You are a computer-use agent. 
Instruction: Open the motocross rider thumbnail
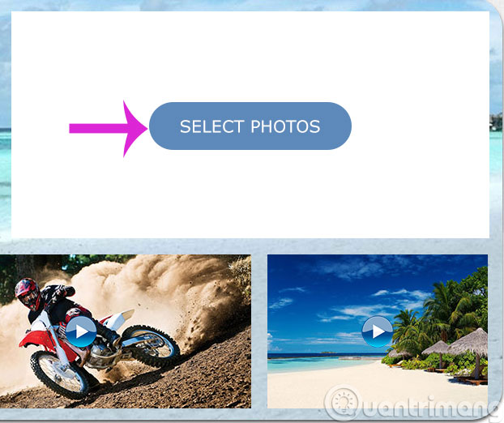coord(126,331)
